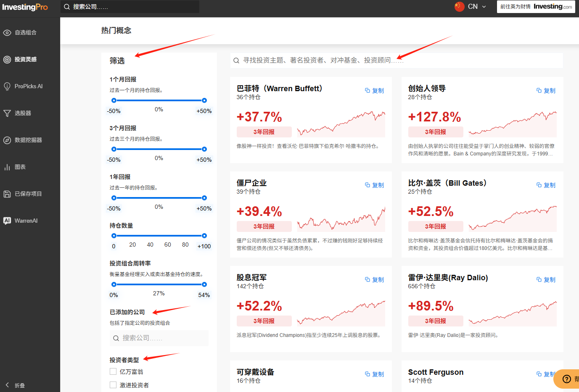
Task: Copy the 比尔·盖茨 Bill Gates portfolio
Action: [546, 185]
